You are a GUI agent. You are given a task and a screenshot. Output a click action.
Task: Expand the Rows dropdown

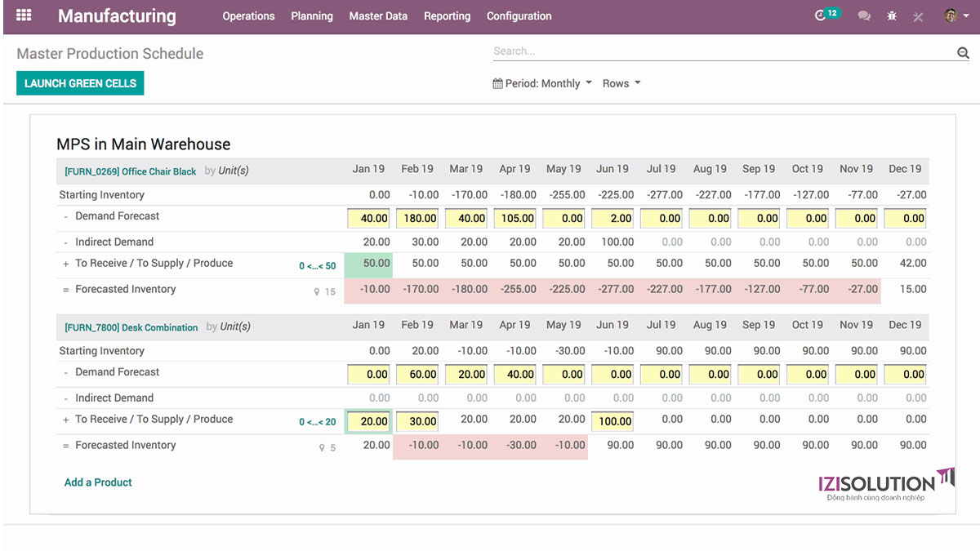point(621,83)
